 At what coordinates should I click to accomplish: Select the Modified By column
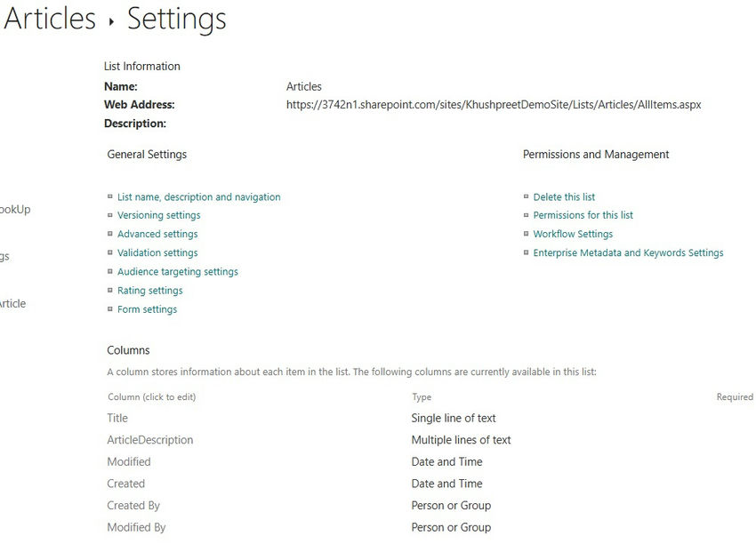point(136,528)
